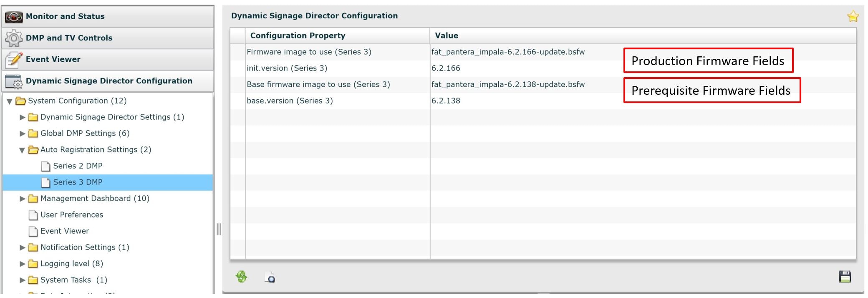Click value fat_pantera_impala-6.2.138-update.bsfw
Viewport: 868px width, 298px height.
(x=508, y=85)
